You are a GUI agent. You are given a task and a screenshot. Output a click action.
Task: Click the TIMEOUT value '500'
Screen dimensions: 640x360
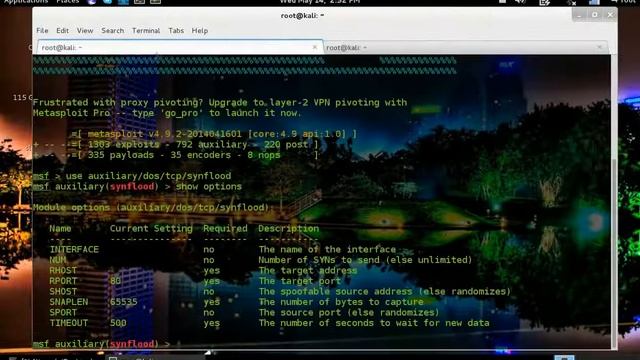(118, 323)
